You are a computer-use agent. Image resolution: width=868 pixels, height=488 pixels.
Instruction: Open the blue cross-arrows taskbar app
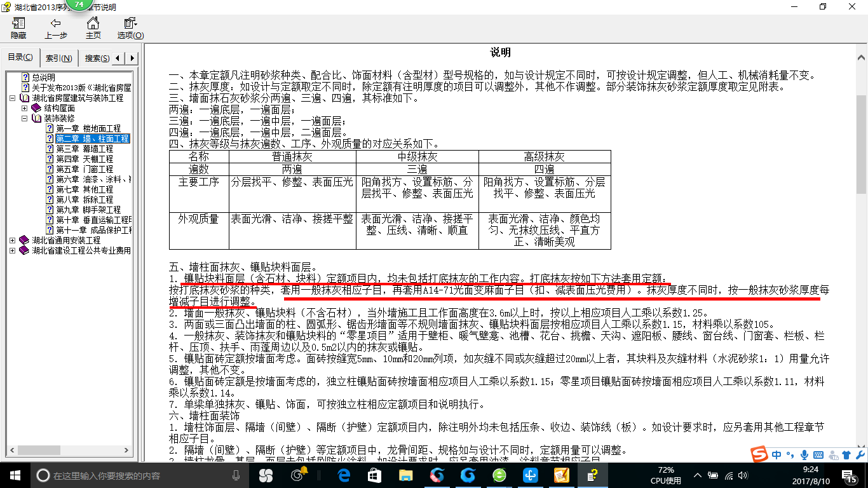[531, 475]
